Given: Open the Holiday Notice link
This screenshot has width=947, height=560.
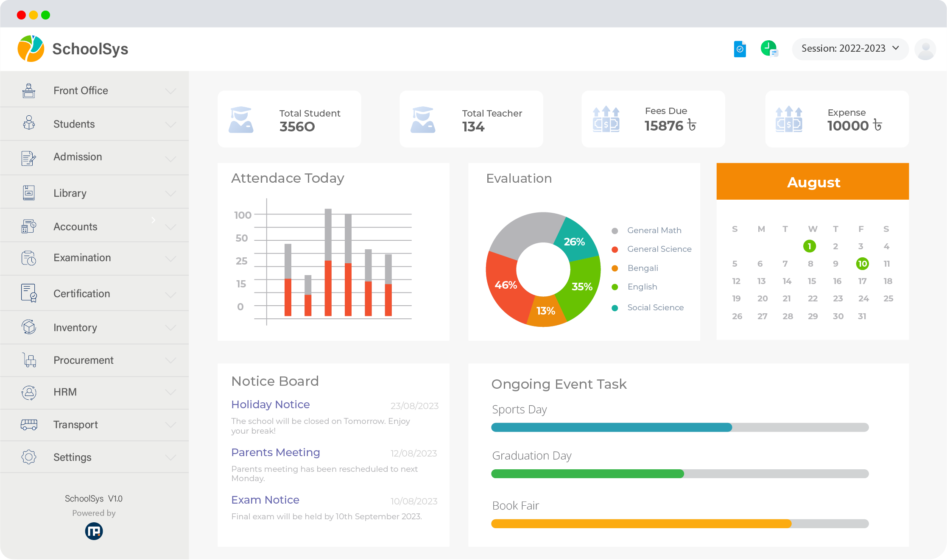Looking at the screenshot, I should (270, 404).
